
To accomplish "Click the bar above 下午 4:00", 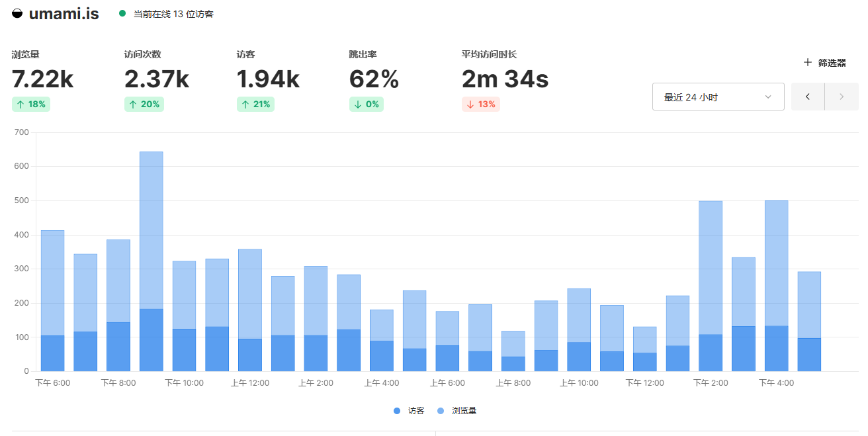I will click(777, 286).
